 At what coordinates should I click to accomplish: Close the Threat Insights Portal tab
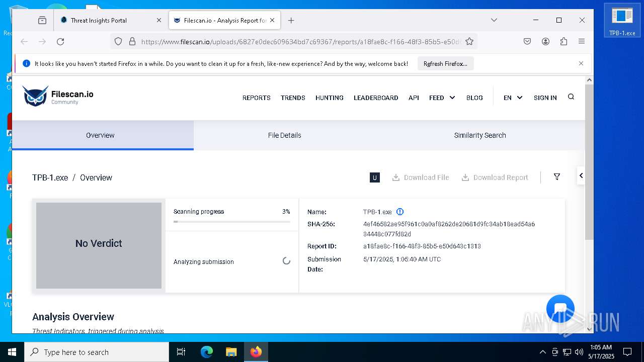(159, 20)
